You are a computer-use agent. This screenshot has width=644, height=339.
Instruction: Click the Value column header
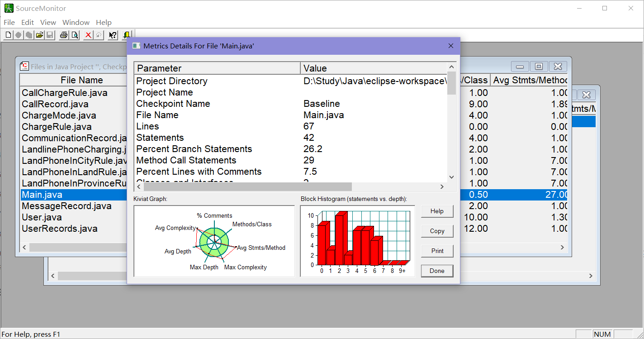coord(374,68)
